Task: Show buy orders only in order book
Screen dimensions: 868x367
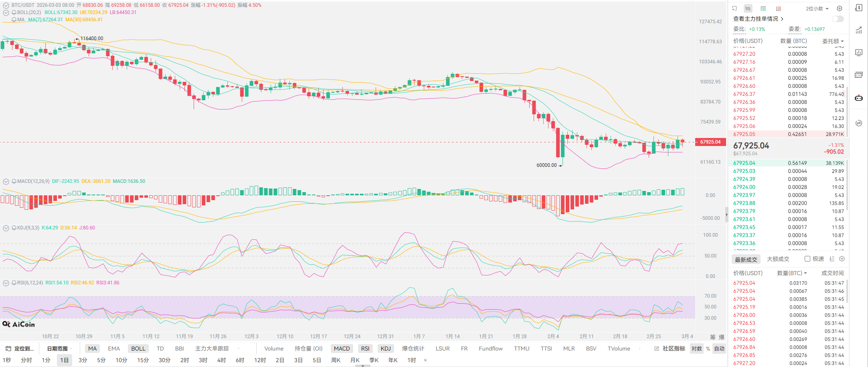Action: coord(763,8)
